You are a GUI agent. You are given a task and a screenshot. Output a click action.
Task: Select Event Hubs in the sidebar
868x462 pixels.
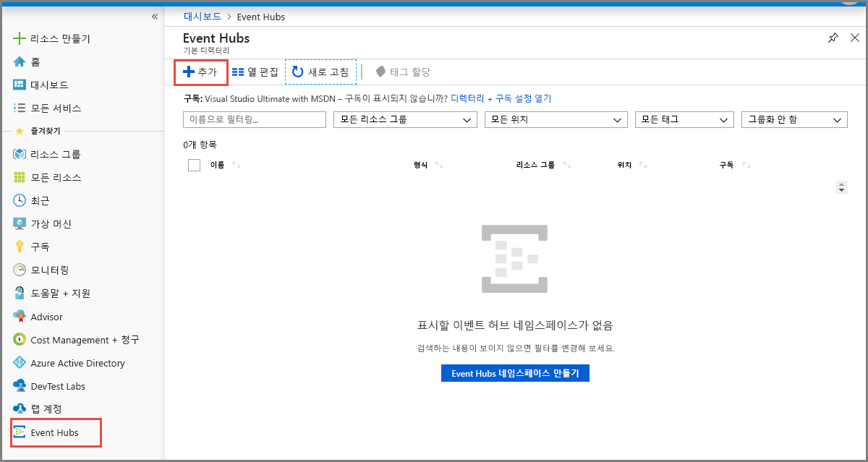click(x=56, y=432)
